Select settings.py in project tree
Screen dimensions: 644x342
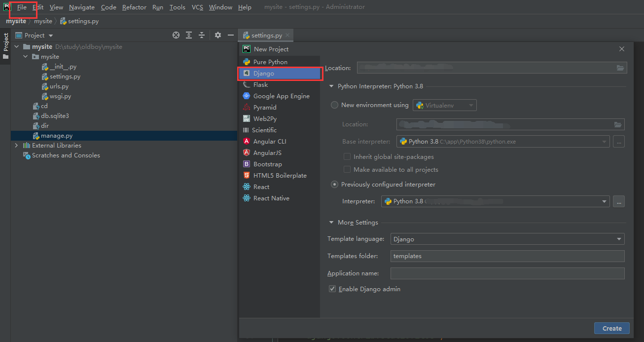[65, 76]
